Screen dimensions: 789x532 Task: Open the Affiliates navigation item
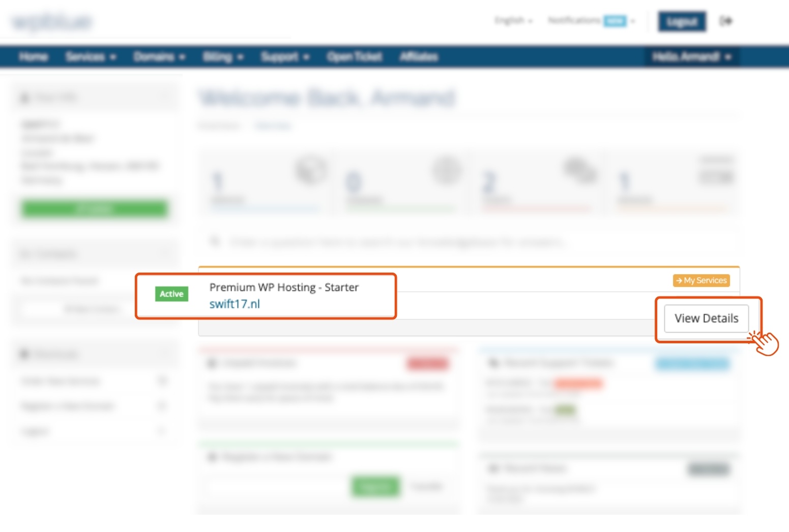tap(419, 56)
